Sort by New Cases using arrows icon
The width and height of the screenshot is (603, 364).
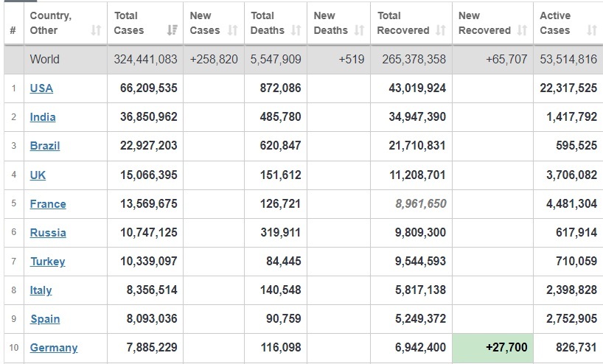233,30
